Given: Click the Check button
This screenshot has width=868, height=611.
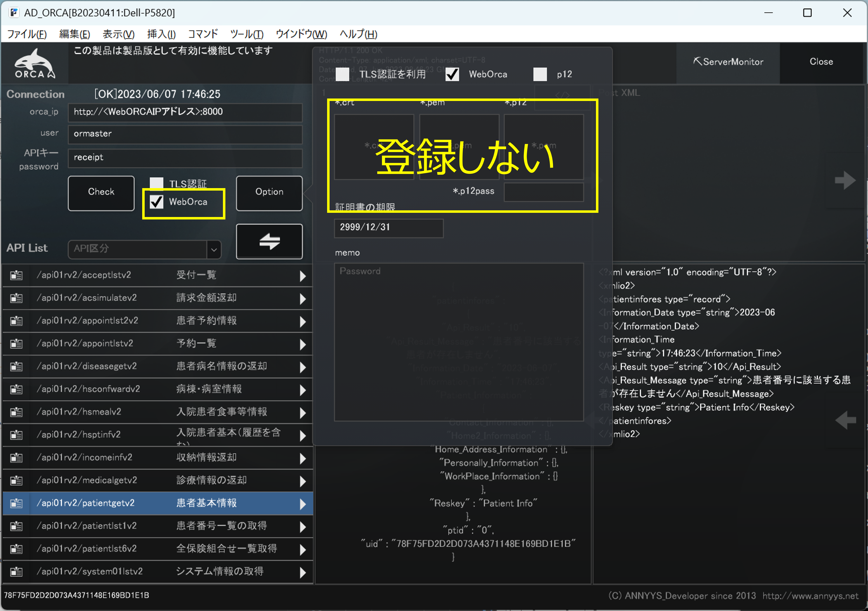Looking at the screenshot, I should coord(101,193).
